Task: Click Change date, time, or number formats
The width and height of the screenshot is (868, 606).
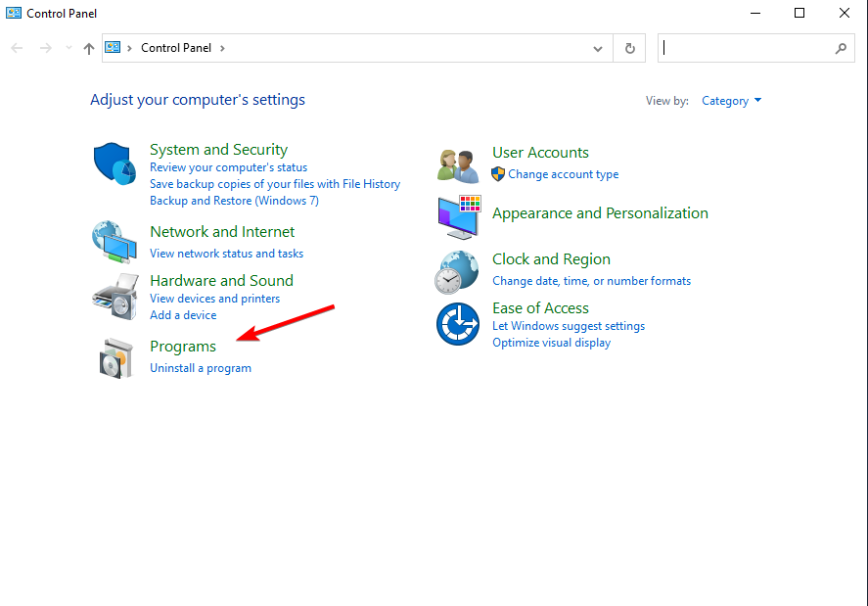Action: [x=592, y=281]
